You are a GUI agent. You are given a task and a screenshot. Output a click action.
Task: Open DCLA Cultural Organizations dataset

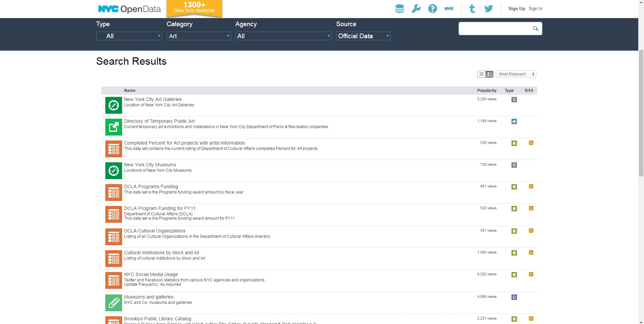tap(155, 231)
